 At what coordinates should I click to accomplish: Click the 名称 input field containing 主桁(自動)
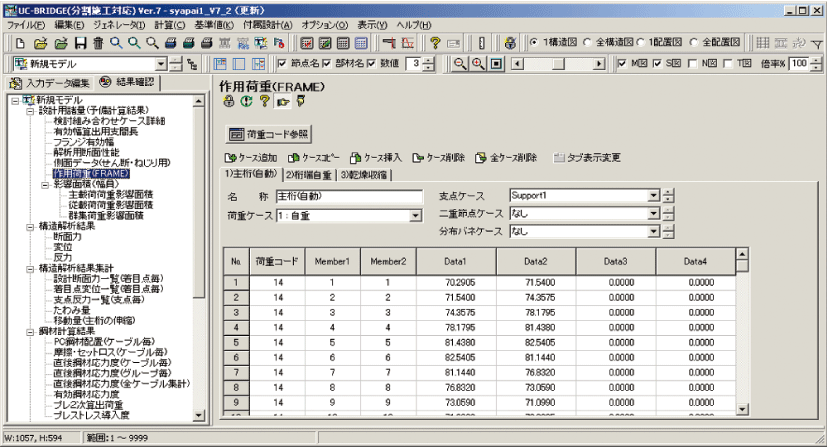349,196
